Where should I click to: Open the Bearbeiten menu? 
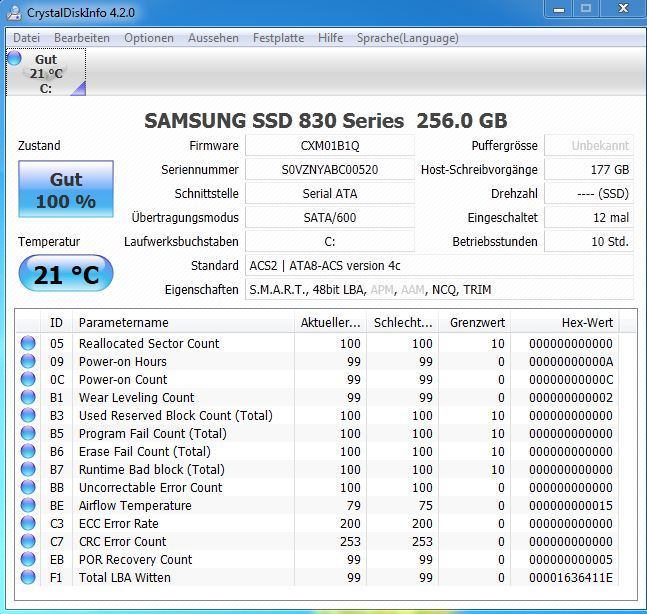(x=82, y=38)
